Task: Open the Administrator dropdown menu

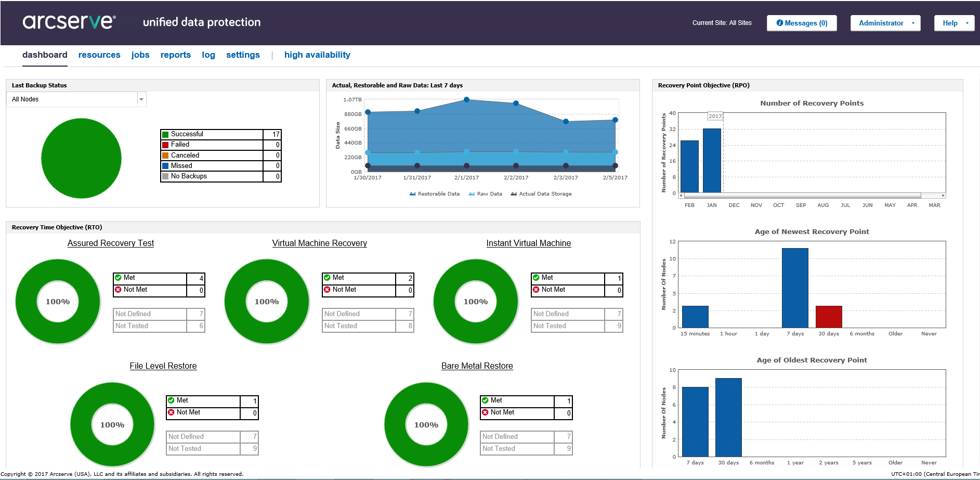Action: pos(885,23)
